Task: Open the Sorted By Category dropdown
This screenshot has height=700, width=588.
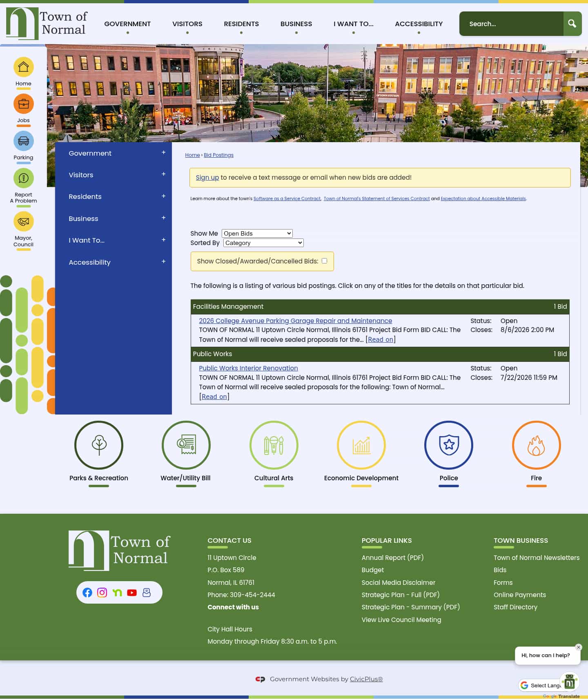Action: point(263,243)
